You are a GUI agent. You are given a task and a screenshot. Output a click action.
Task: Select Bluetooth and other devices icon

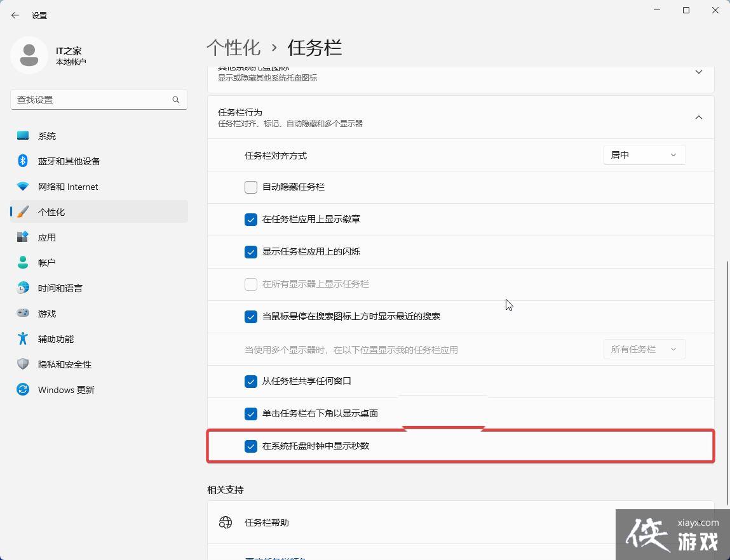pyautogui.click(x=23, y=161)
